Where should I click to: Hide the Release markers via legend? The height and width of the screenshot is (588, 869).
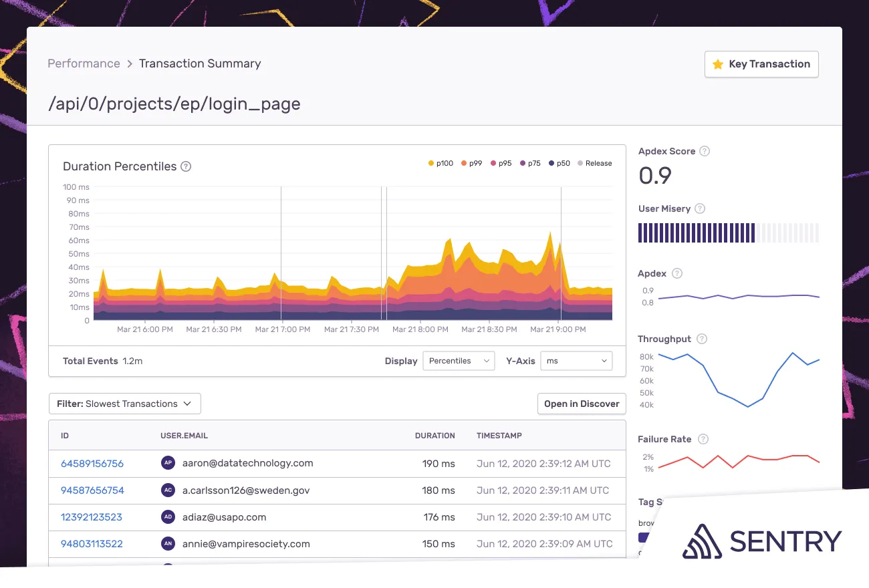[595, 163]
